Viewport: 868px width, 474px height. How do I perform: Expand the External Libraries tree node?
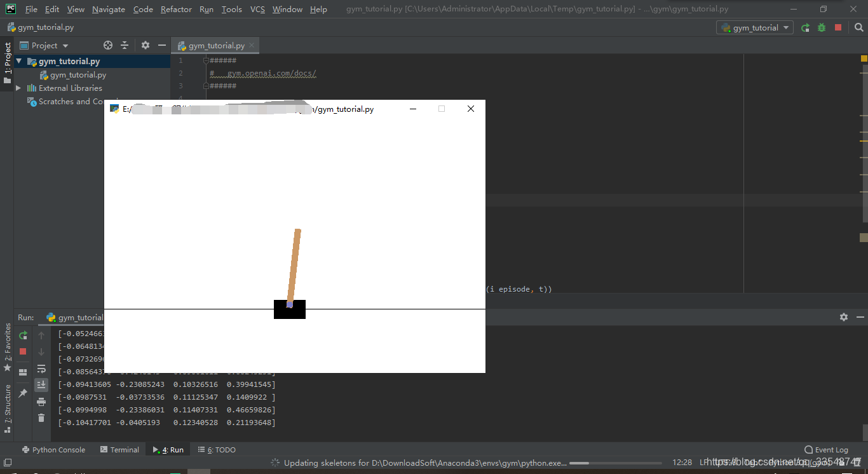click(18, 88)
